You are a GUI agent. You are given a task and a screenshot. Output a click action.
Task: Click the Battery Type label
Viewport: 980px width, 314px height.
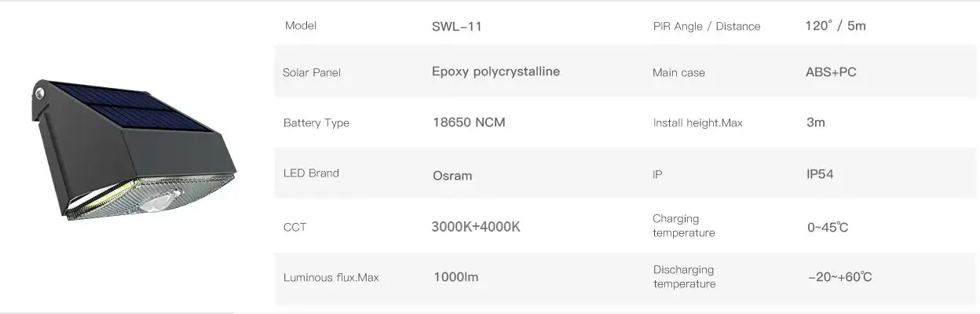tap(316, 123)
